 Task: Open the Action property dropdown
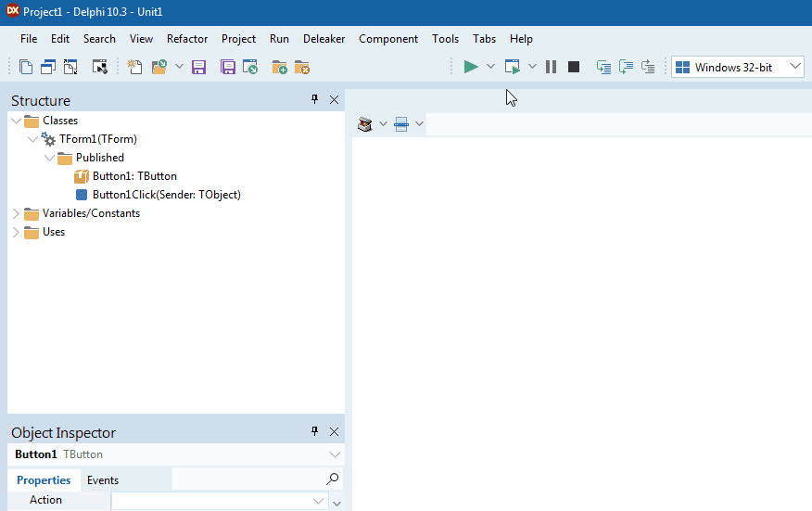[x=319, y=501]
